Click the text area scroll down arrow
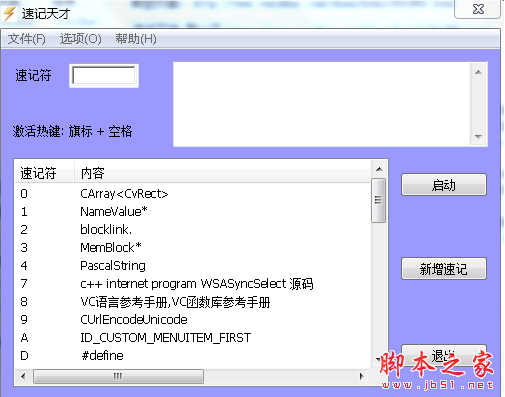This screenshot has height=397, width=505. (478, 136)
